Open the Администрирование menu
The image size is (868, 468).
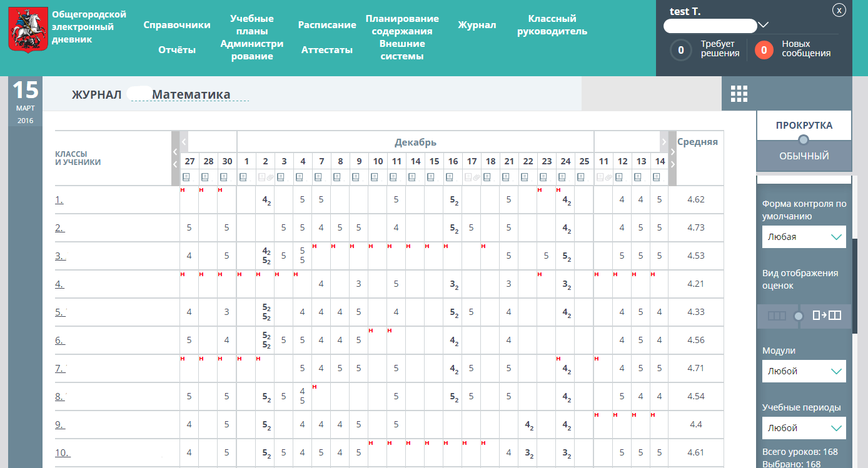pos(252,50)
